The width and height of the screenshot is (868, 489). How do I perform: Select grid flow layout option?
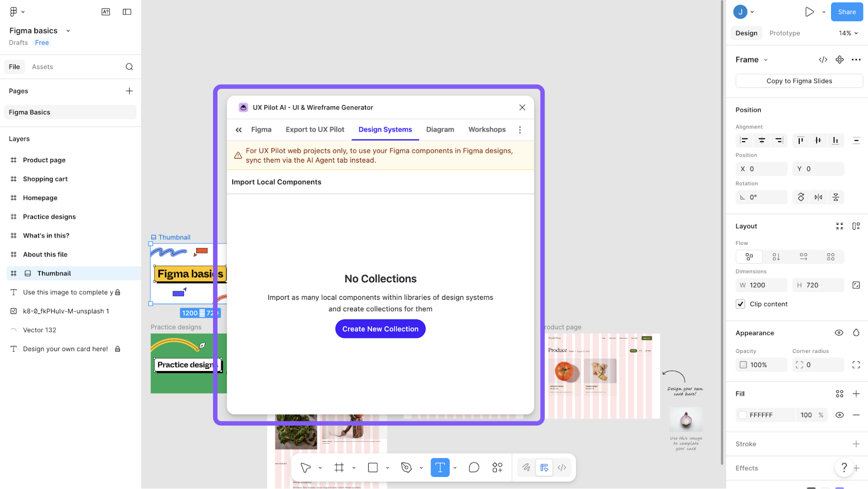[x=830, y=257]
